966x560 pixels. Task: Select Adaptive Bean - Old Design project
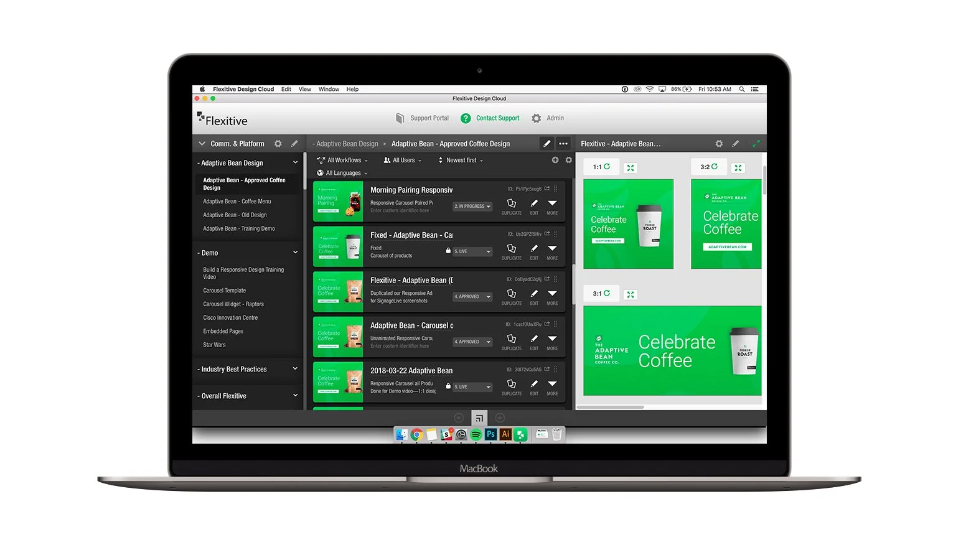235,215
